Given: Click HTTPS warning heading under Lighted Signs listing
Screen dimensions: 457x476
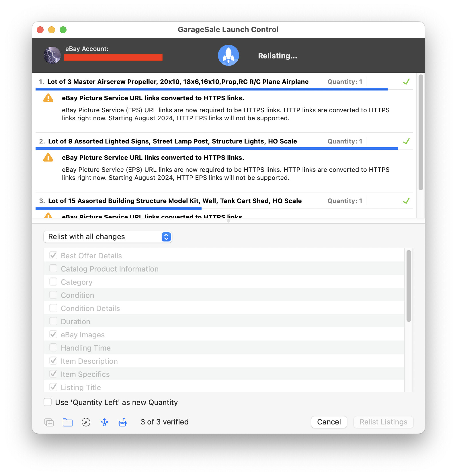Looking at the screenshot, I should pos(153,158).
